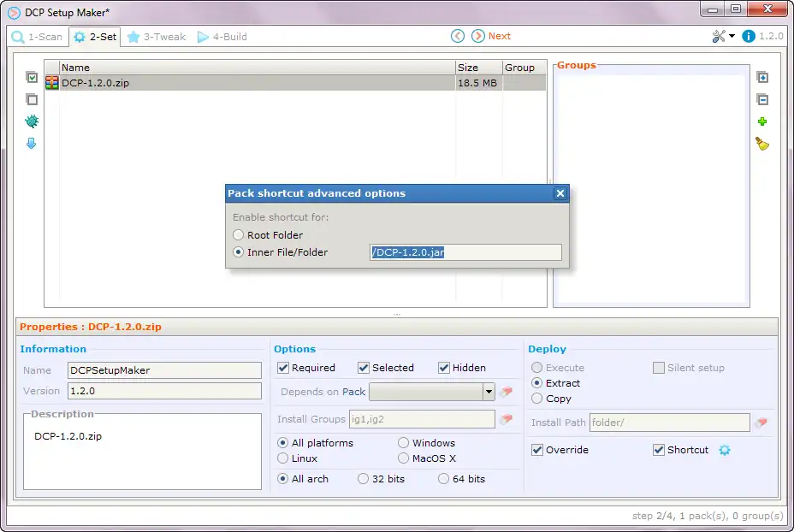Select the 64 bits radio

(x=443, y=479)
